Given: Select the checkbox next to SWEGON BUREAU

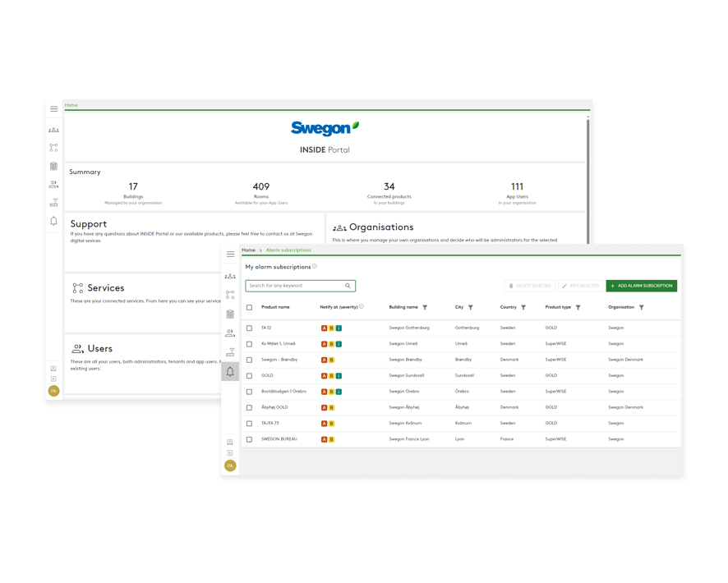Looking at the screenshot, I should coord(249,439).
